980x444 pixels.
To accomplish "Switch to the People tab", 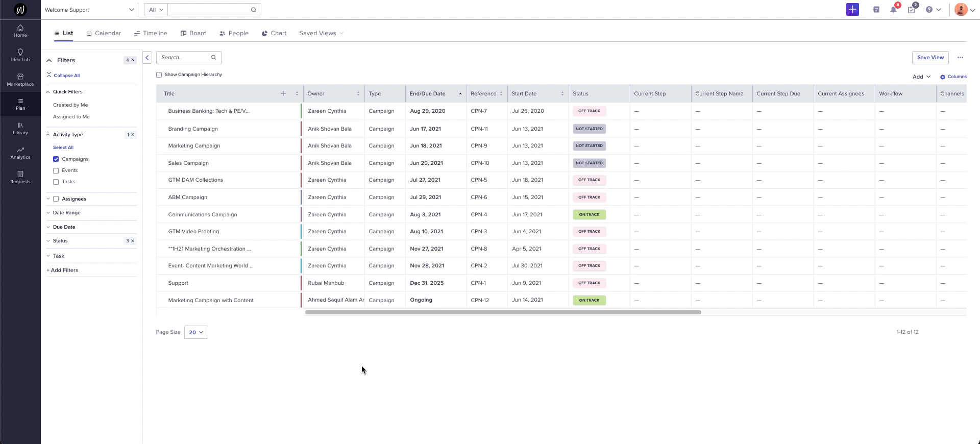I will pos(234,33).
